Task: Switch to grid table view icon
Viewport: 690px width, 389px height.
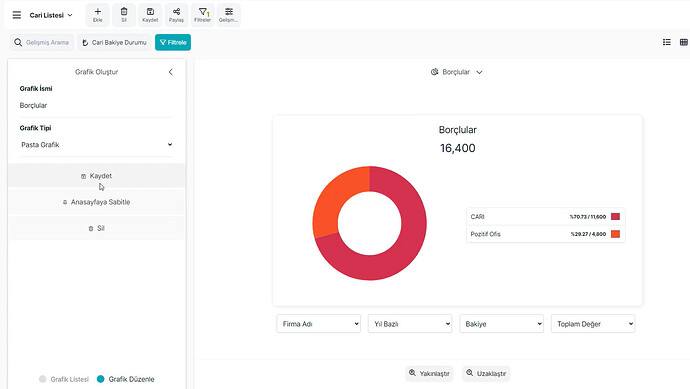Action: pos(684,42)
